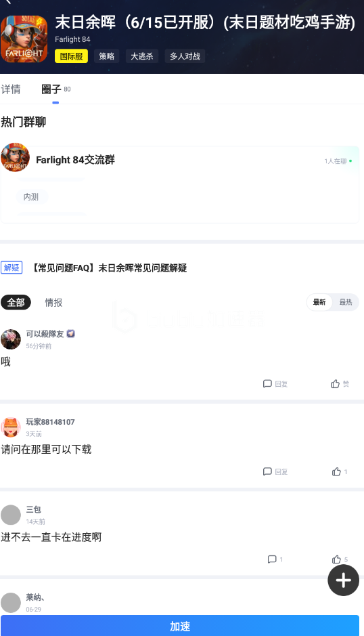The height and width of the screenshot is (636, 364).
Task: Open the Farlight 84 game icon
Action: [x=24, y=39]
